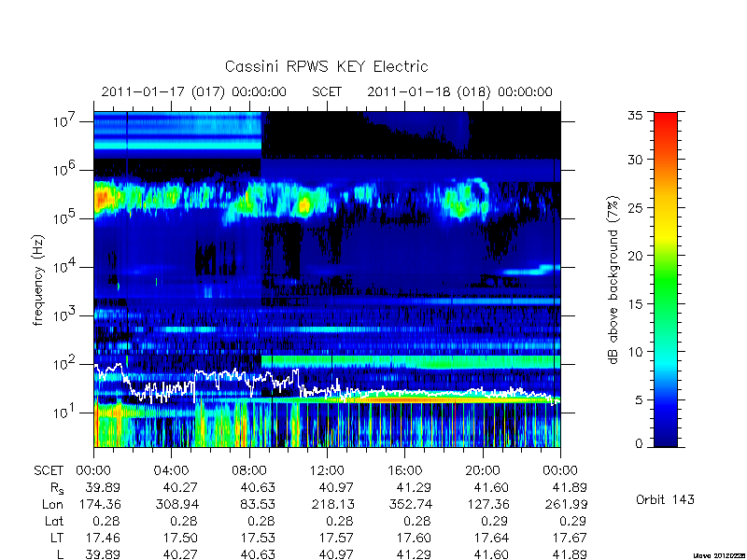Click the top-center 'SCET' label
The width and height of the screenshot is (747, 560).
[326, 91]
